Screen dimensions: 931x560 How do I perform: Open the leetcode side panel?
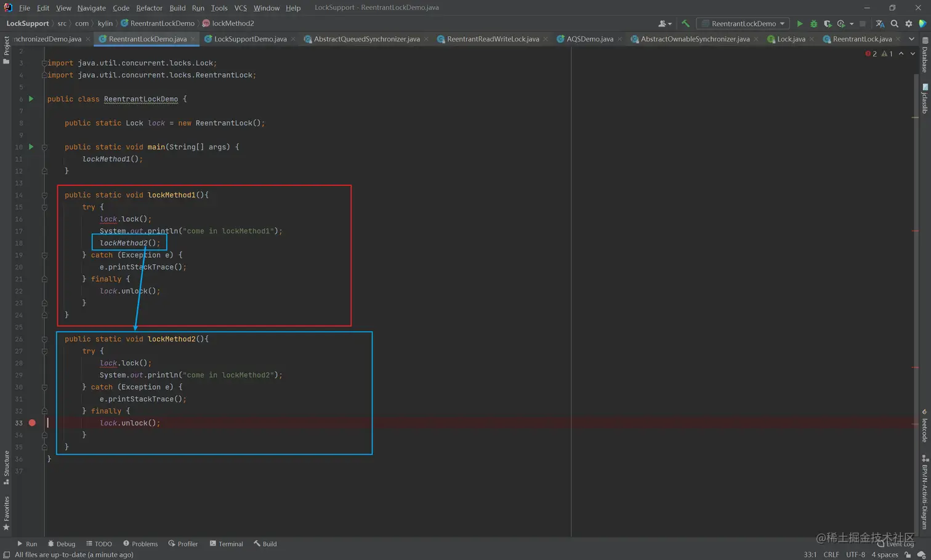click(925, 425)
